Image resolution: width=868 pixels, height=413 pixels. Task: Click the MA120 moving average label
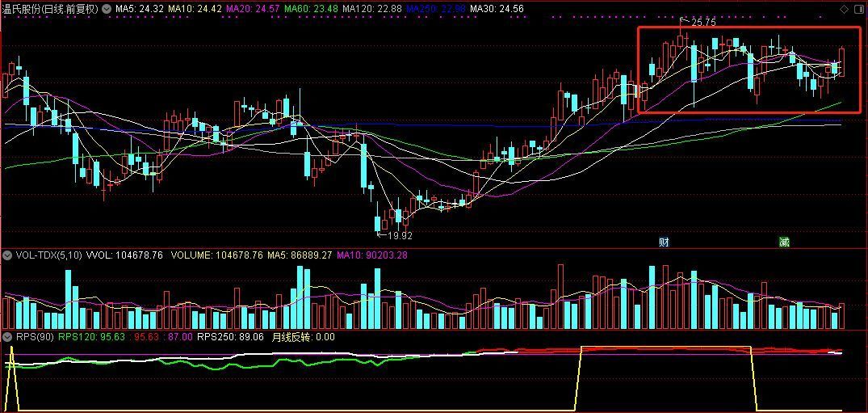pos(371,9)
